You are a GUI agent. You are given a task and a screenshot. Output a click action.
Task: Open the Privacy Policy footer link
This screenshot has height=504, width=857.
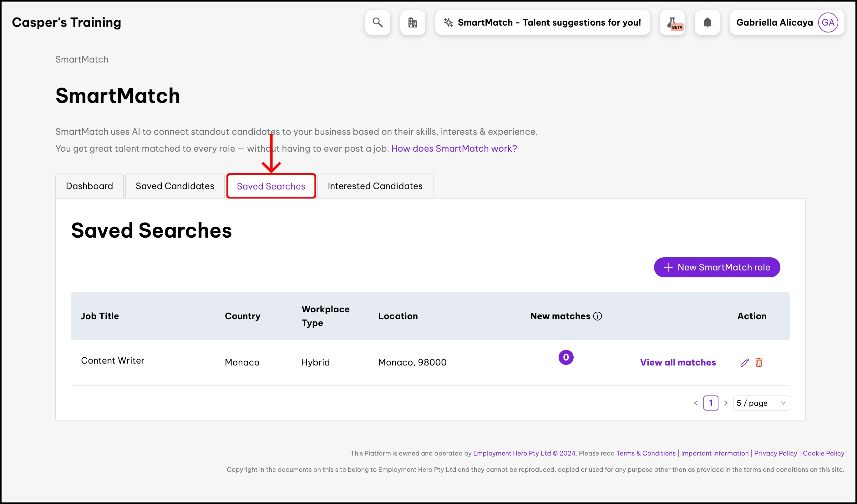pos(775,453)
